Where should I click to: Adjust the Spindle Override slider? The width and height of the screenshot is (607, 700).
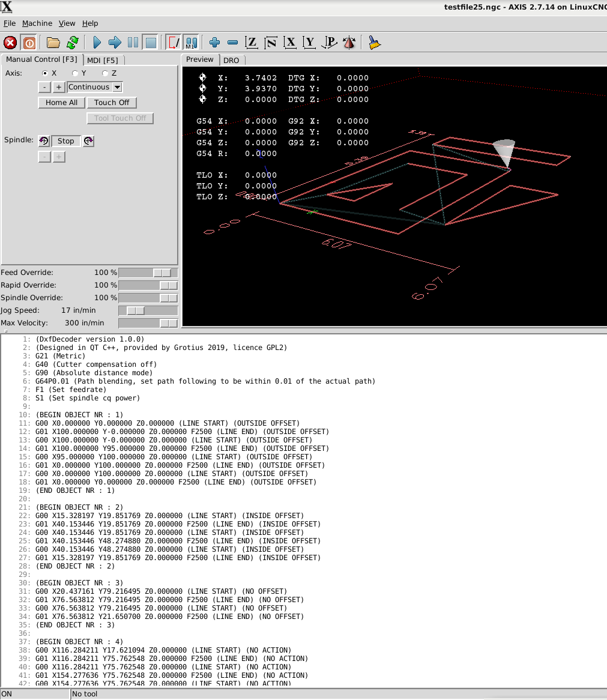click(148, 298)
